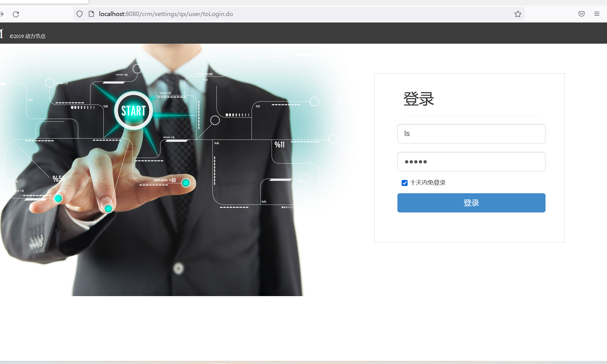
Task: Bookmark this page with the star icon
Action: (518, 14)
